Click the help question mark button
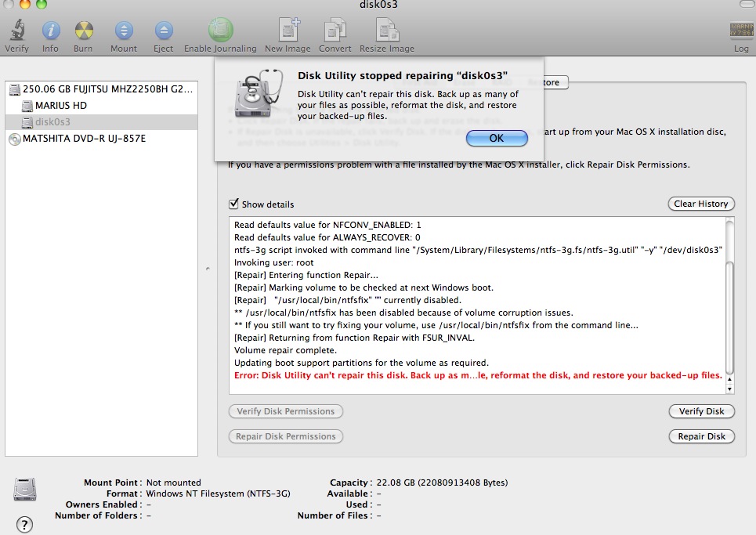Image resolution: width=756 pixels, height=535 pixels. coord(24,524)
